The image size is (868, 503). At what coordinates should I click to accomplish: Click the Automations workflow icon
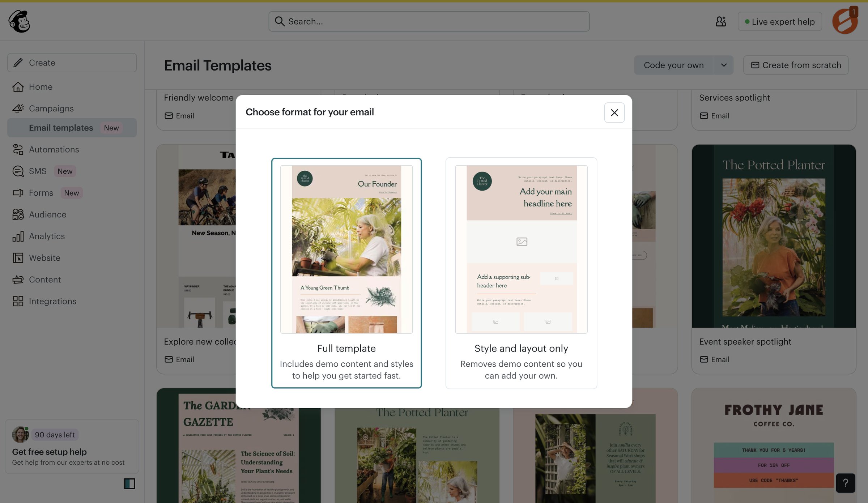18,149
